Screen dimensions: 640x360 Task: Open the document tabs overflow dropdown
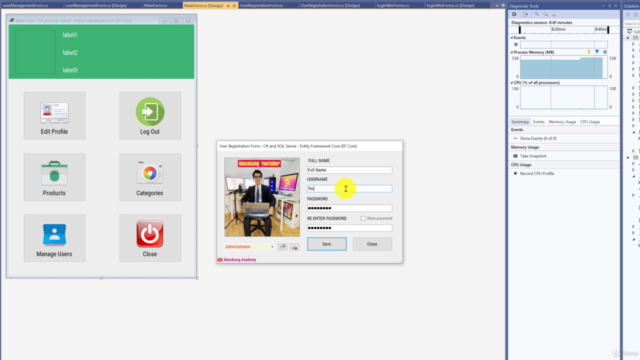coord(497,6)
